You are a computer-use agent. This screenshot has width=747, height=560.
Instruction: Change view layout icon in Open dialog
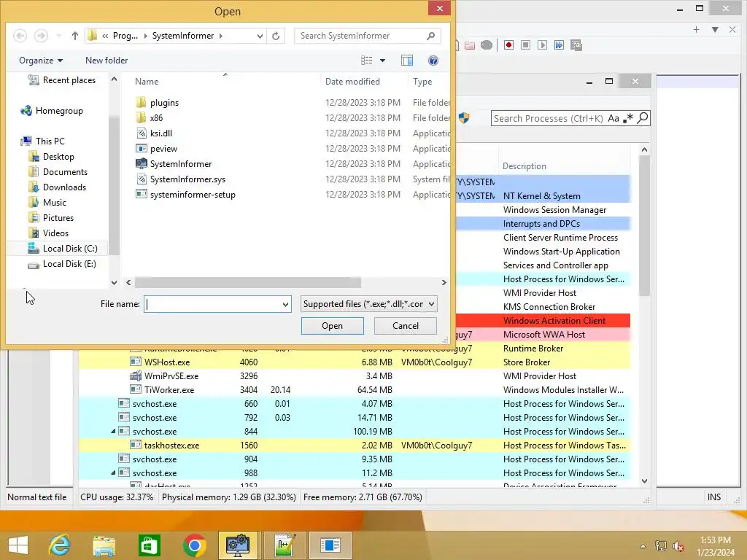click(367, 61)
